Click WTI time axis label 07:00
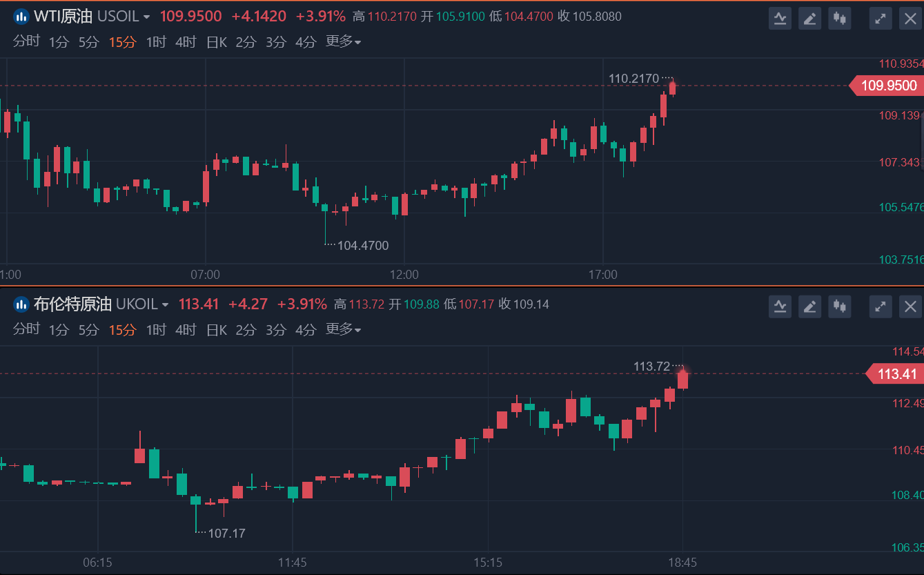This screenshot has height=575, width=924. (x=205, y=275)
